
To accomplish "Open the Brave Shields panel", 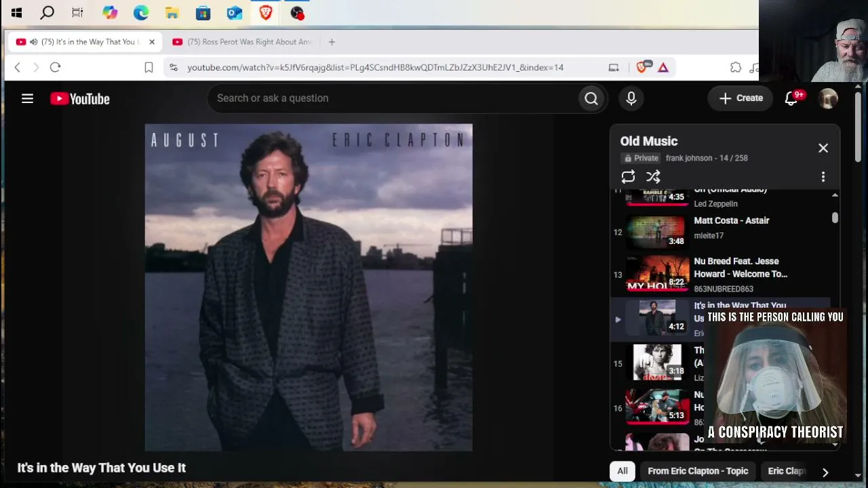I will 642,66.
